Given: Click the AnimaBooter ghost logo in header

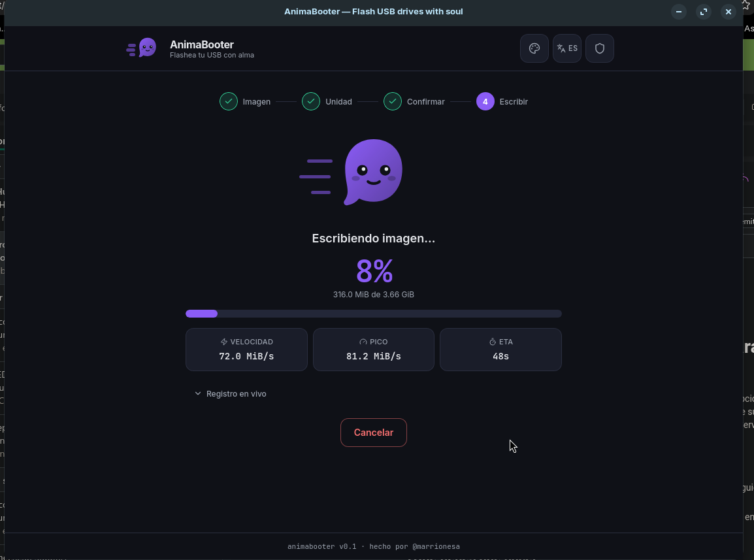Looking at the screenshot, I should click(x=141, y=48).
